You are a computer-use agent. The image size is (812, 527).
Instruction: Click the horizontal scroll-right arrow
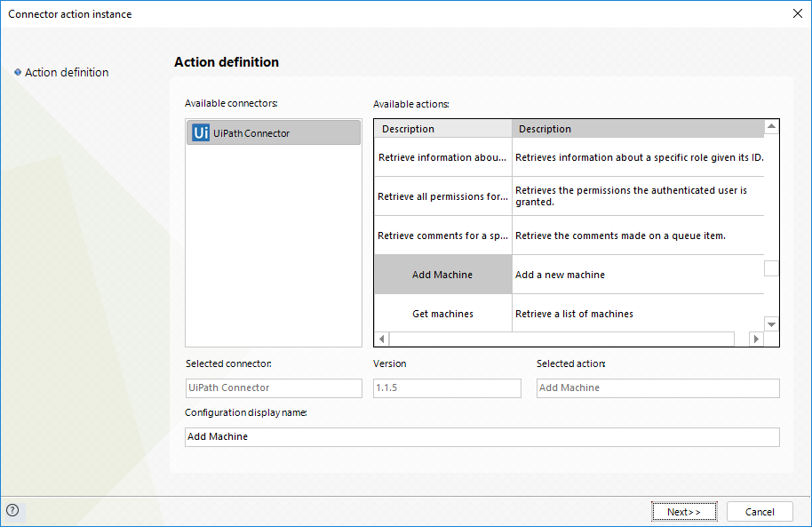pyautogui.click(x=756, y=339)
